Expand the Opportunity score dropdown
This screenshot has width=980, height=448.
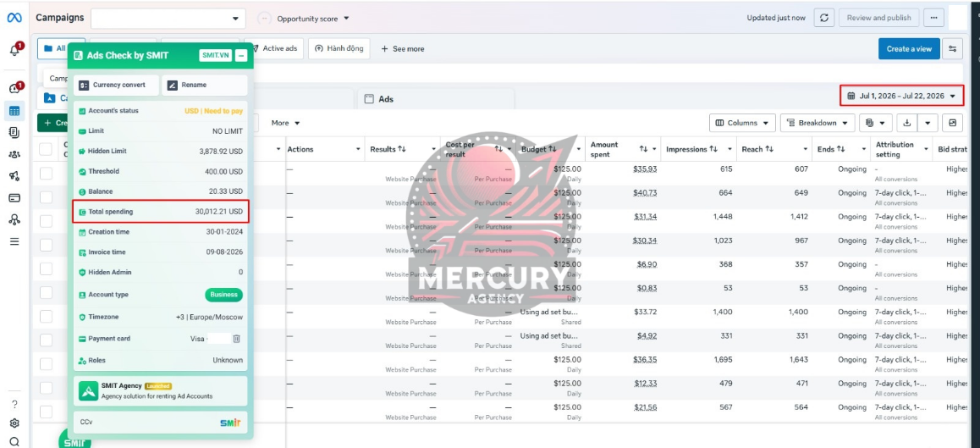pyautogui.click(x=313, y=19)
